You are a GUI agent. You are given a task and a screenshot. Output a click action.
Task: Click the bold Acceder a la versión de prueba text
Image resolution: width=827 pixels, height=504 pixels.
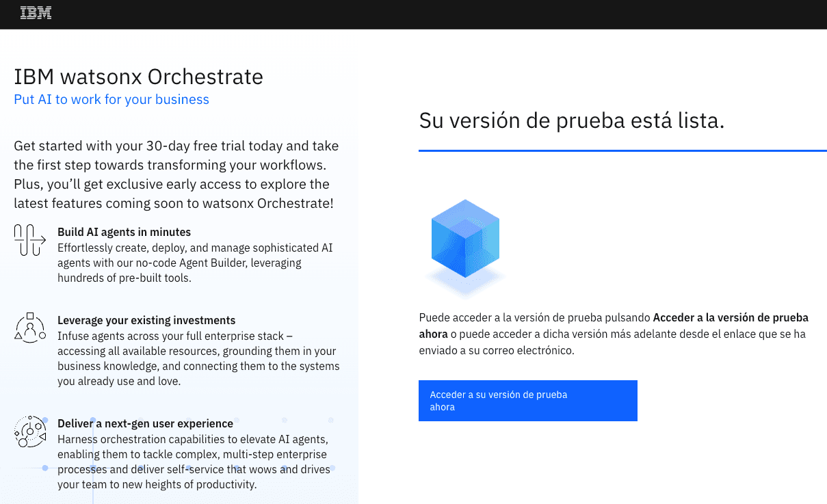(x=730, y=317)
